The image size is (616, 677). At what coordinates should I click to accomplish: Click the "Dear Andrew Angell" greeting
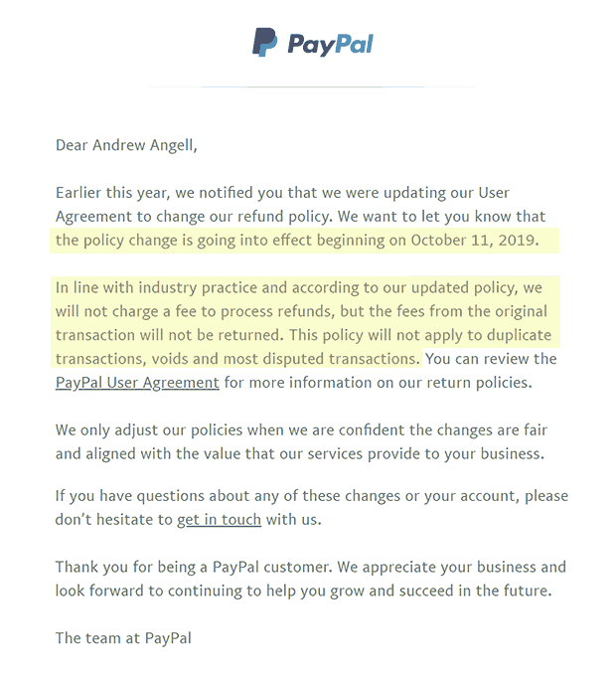click(x=126, y=145)
